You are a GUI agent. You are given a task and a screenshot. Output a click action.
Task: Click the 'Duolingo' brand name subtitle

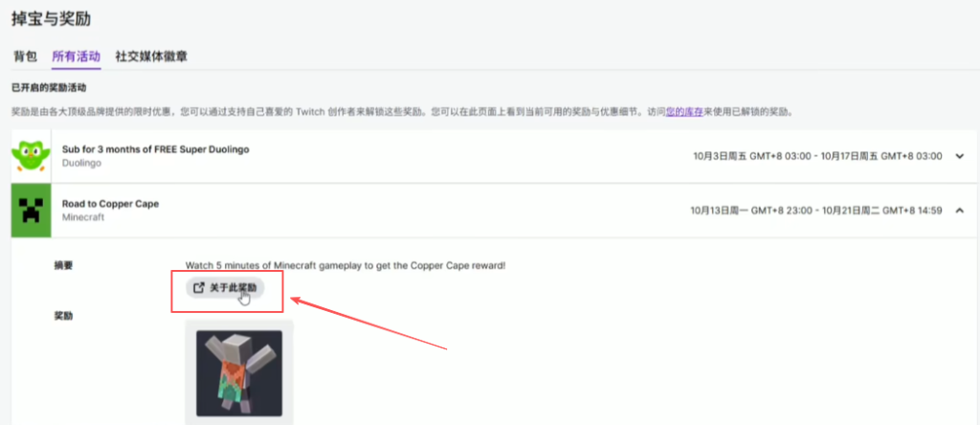(x=81, y=164)
